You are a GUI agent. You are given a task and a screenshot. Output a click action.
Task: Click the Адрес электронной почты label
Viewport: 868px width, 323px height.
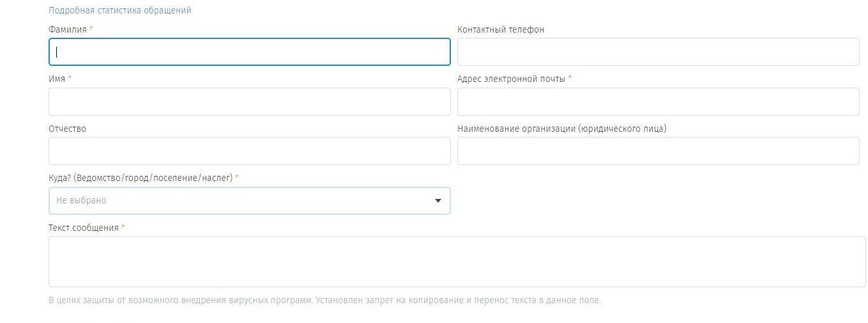click(511, 79)
